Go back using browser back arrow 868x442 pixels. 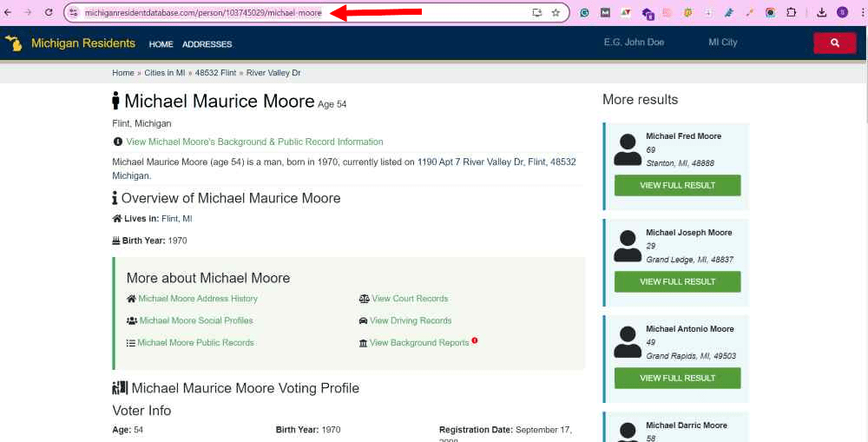click(x=8, y=12)
